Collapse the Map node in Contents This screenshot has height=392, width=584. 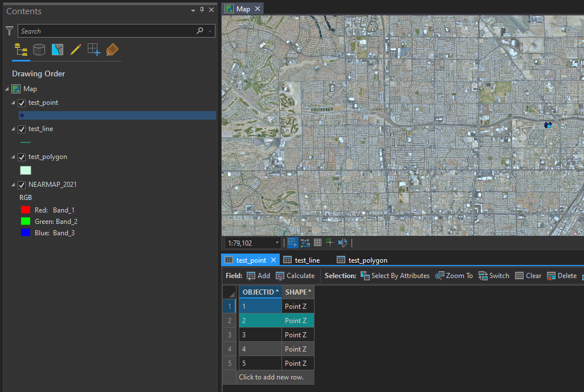point(7,89)
